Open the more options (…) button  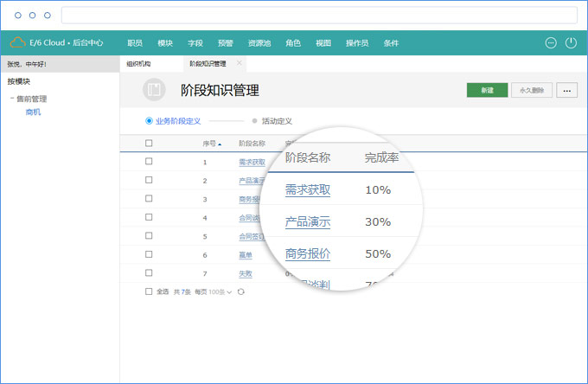(x=566, y=90)
